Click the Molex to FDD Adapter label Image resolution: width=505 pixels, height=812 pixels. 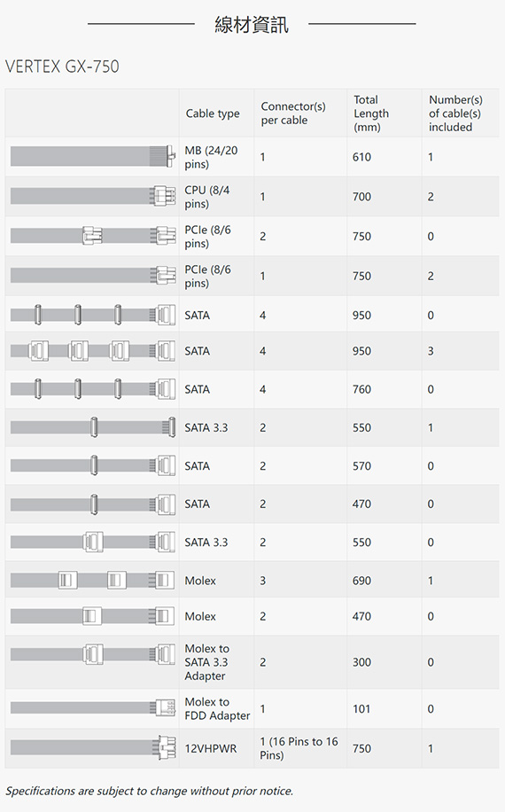click(x=217, y=708)
